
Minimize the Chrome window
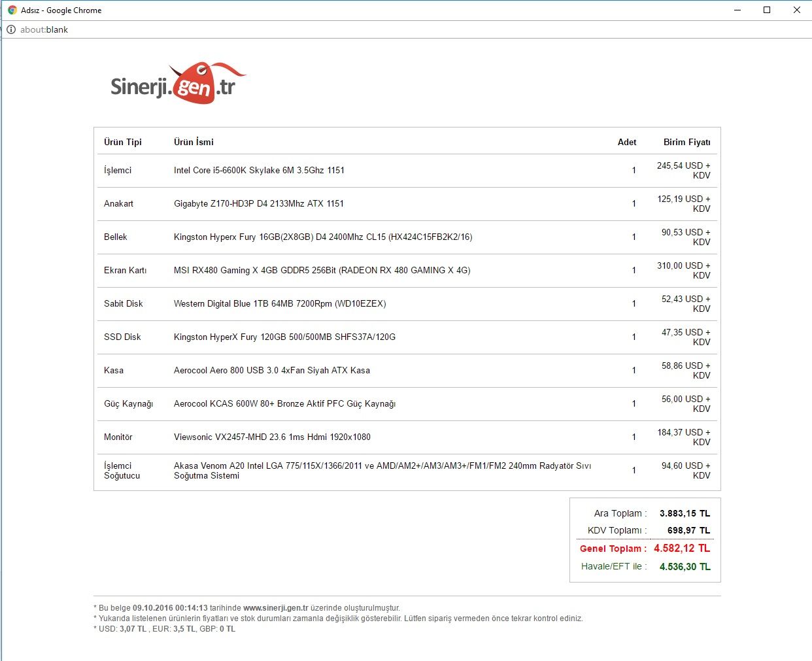click(x=737, y=10)
